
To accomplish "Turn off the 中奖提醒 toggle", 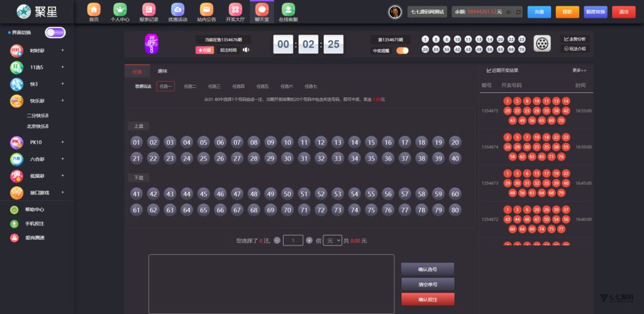I will (402, 51).
